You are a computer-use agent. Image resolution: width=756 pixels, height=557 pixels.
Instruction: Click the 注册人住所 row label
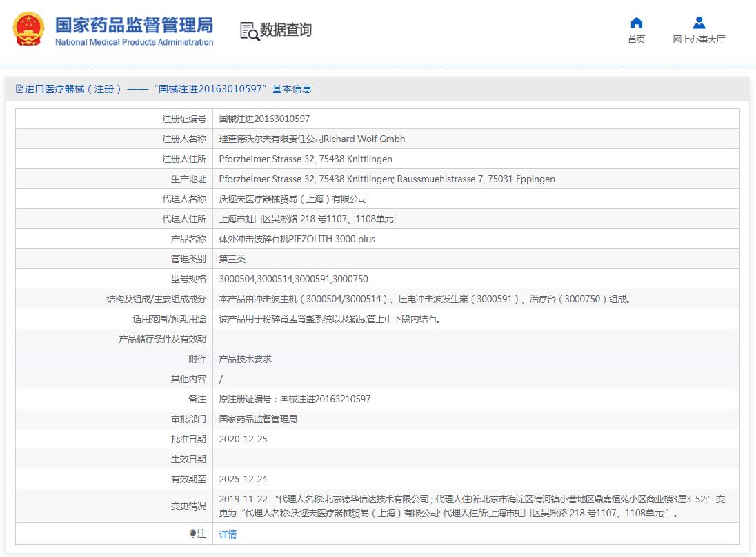(184, 159)
